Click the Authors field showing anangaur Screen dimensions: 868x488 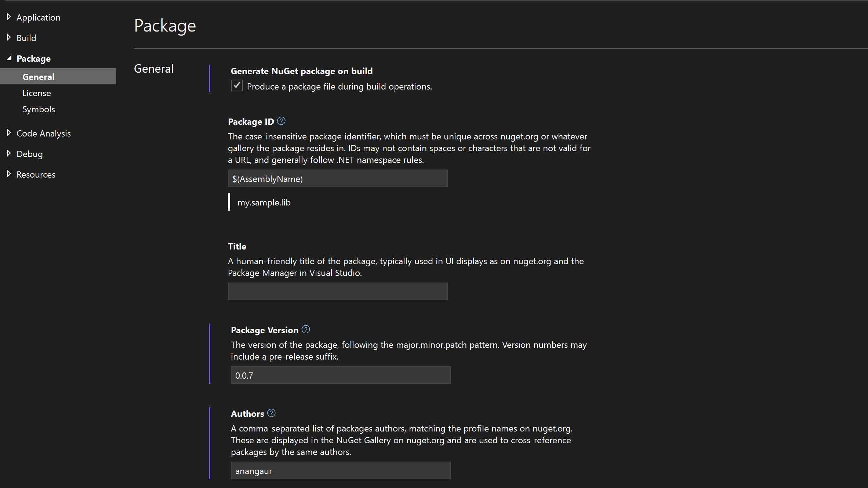click(x=340, y=470)
